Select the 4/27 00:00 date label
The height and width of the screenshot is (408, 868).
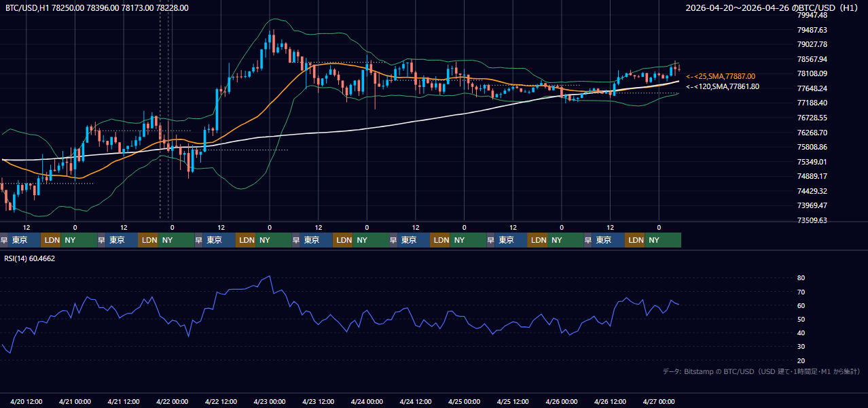(x=659, y=402)
